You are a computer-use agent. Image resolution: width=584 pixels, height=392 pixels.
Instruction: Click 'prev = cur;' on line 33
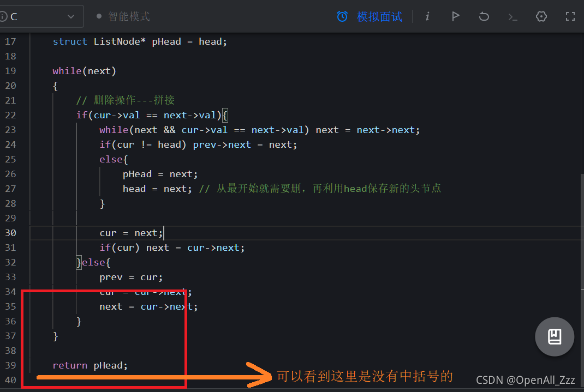(131, 278)
